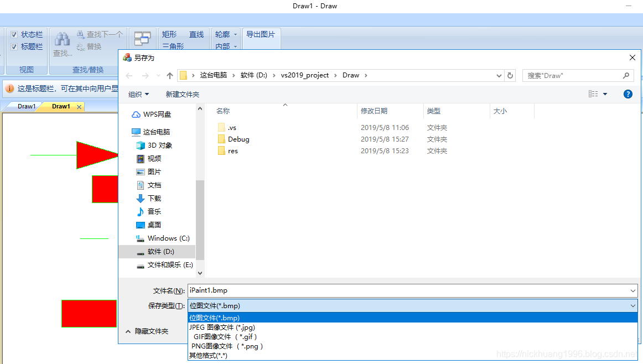
Task: Open recent locations dropdown arrow
Action: 158,75
